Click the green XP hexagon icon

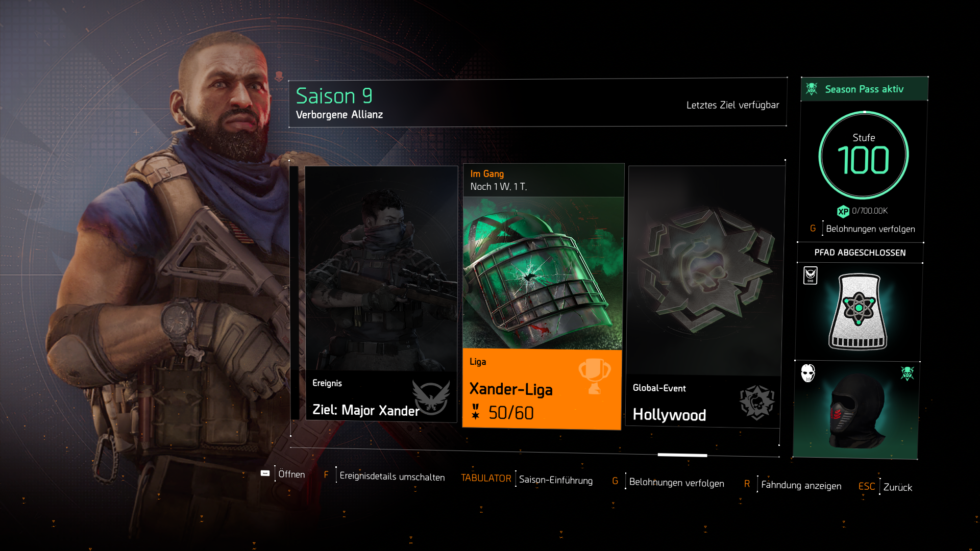coord(843,211)
